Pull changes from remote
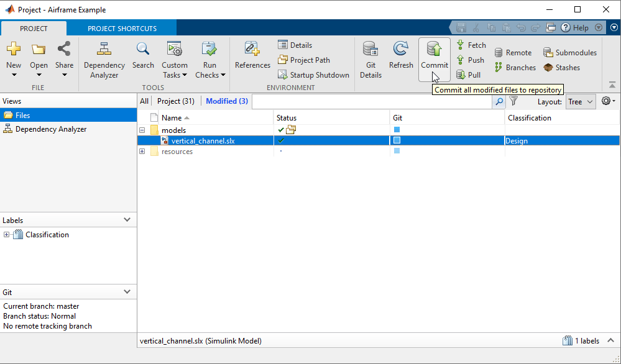Image resolution: width=621 pixels, height=364 pixels. [469, 75]
